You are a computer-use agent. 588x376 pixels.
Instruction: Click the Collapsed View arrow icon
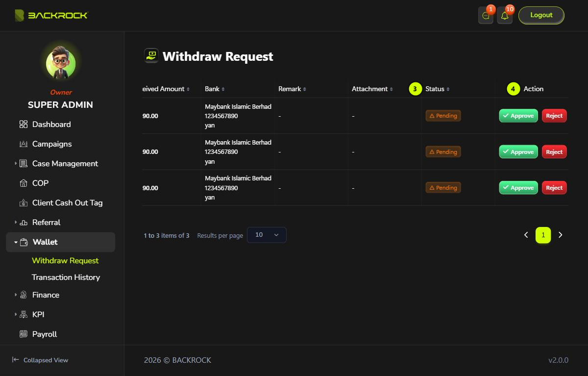click(x=16, y=360)
